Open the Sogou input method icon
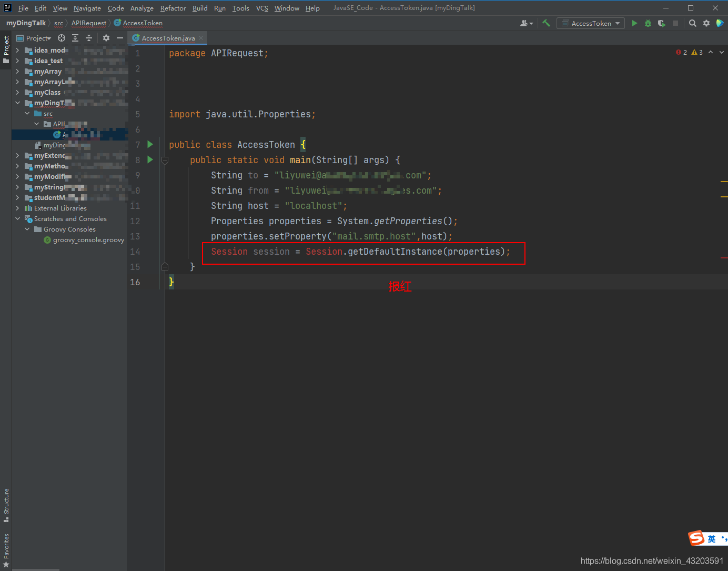728x571 pixels. [x=696, y=538]
